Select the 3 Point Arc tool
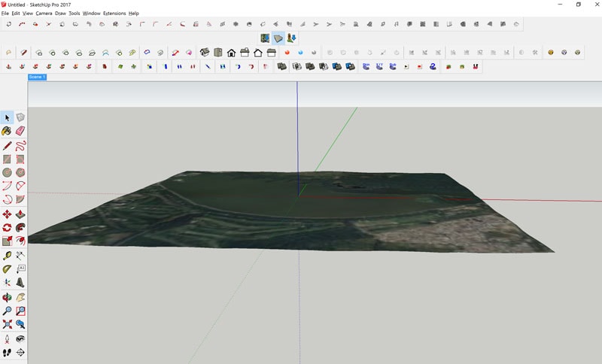This screenshot has width=602, height=364. [x=7, y=199]
